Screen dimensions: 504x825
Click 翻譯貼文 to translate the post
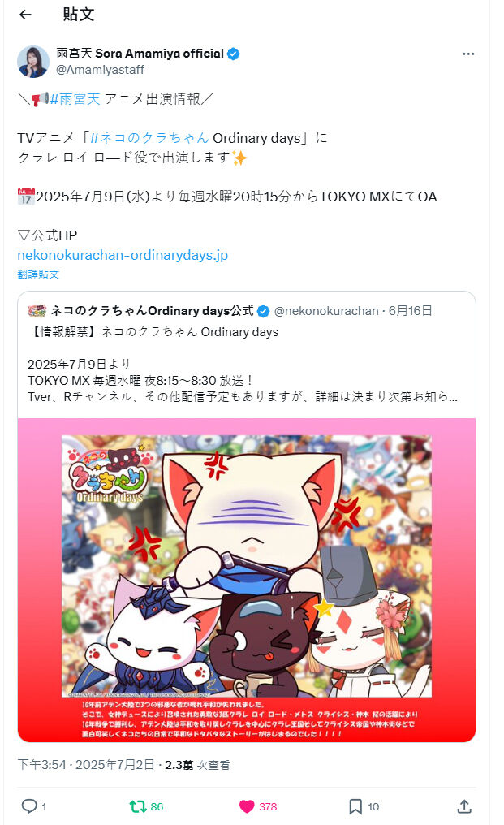[38, 274]
